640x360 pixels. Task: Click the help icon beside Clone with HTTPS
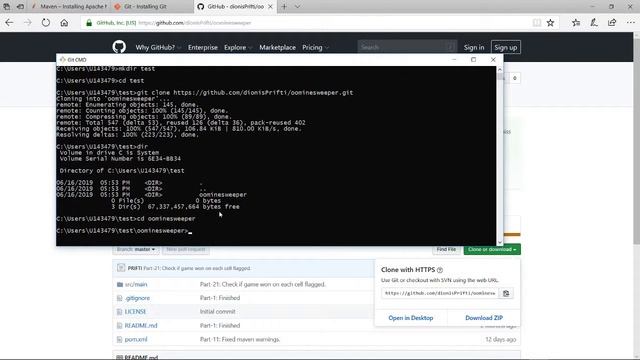click(440, 270)
